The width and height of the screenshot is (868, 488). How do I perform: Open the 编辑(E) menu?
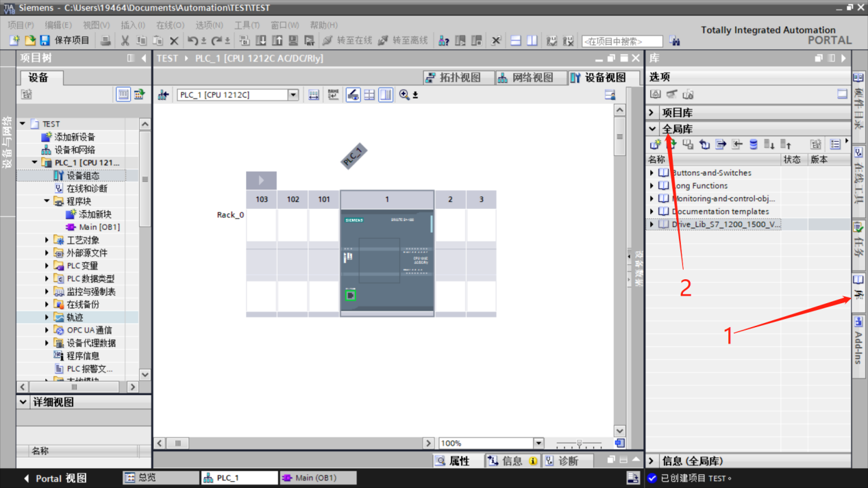tap(58, 25)
